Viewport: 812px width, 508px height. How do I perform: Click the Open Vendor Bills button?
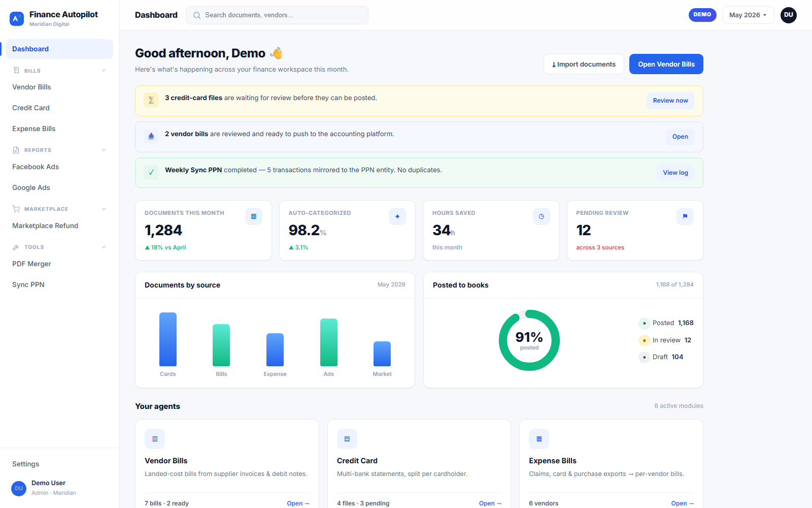pyautogui.click(x=666, y=64)
